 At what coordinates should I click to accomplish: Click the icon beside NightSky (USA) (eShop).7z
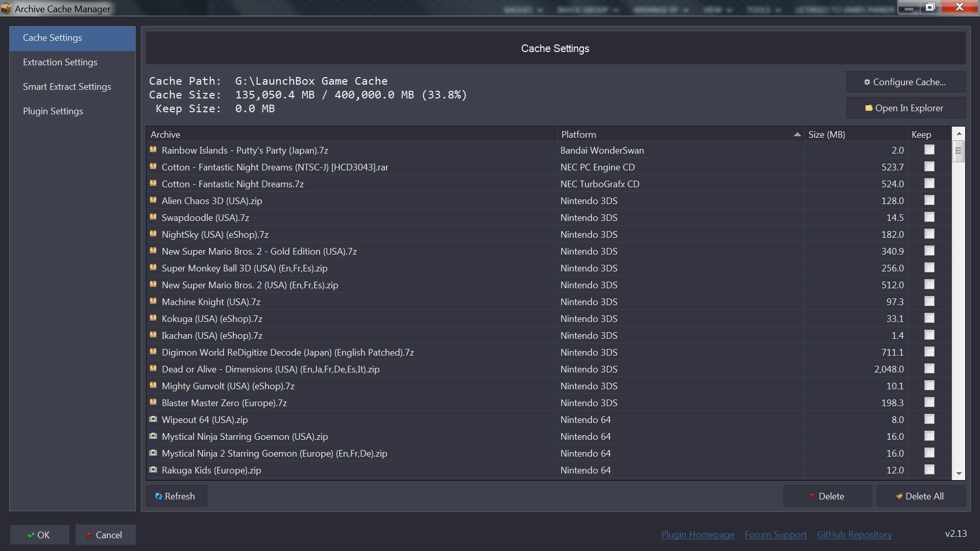153,234
